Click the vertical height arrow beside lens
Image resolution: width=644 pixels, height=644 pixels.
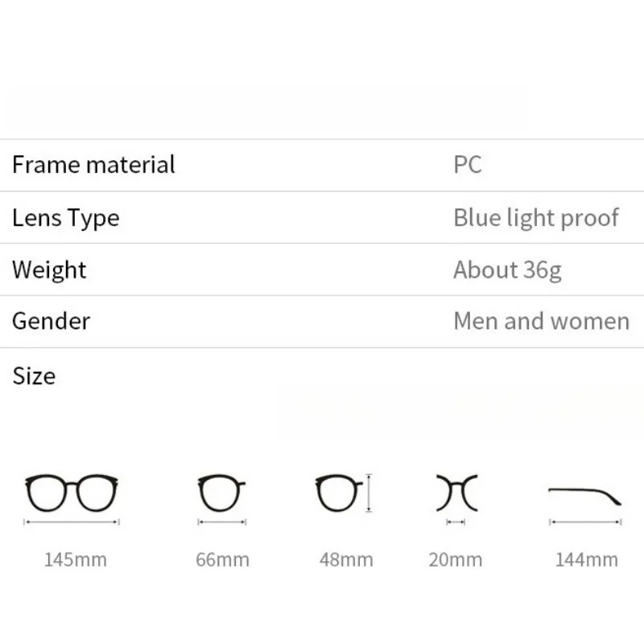(x=369, y=493)
